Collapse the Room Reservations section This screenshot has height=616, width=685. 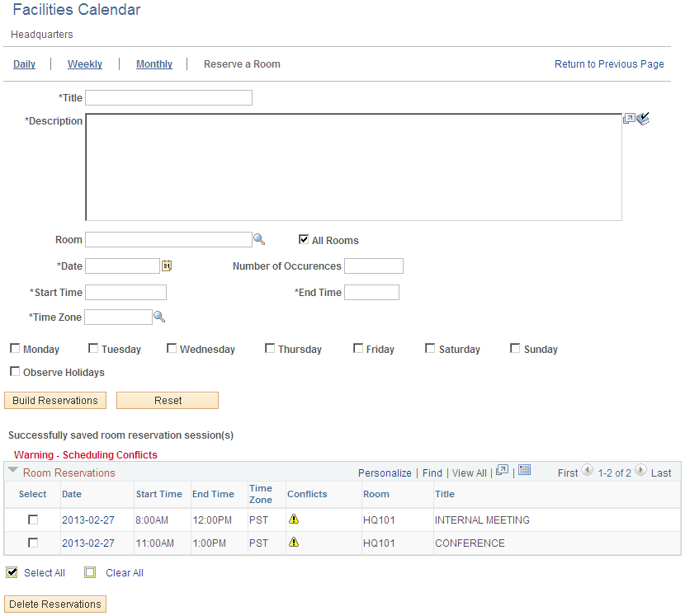pyautogui.click(x=12, y=470)
